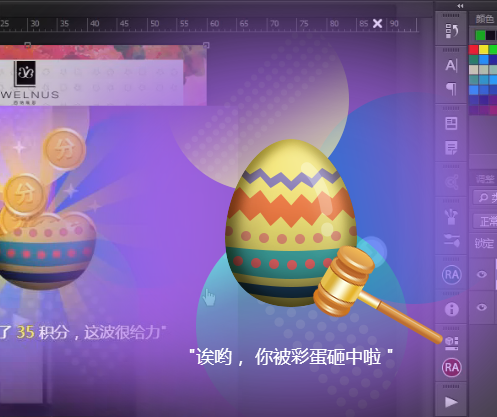The width and height of the screenshot is (497, 417).
Task: Open the Character panel icon
Action: pyautogui.click(x=451, y=65)
